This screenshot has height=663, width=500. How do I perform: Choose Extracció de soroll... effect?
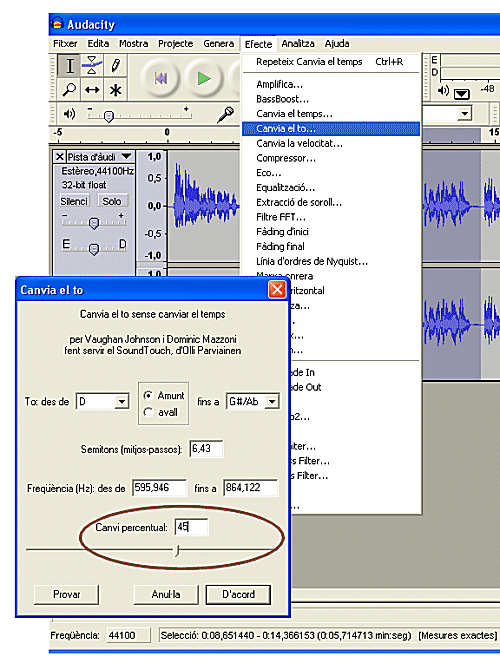331,203
